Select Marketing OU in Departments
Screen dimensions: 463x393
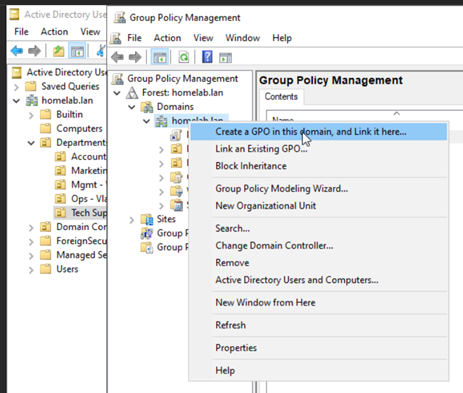[x=89, y=171]
